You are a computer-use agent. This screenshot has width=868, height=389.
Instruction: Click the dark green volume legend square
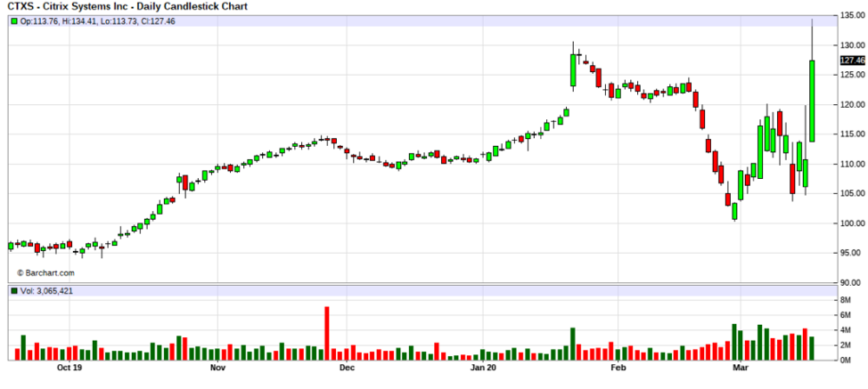[x=14, y=291]
